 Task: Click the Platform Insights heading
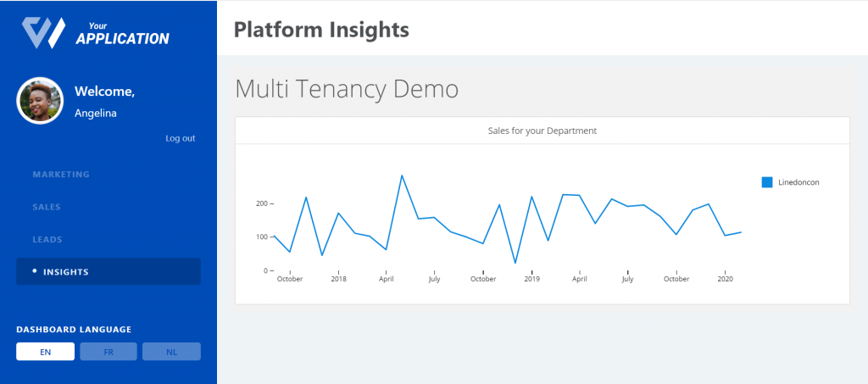[321, 30]
